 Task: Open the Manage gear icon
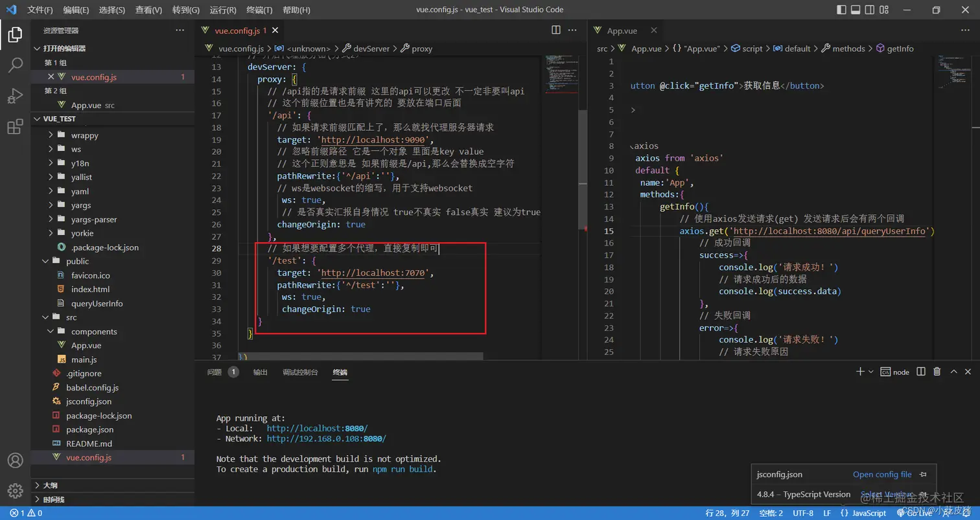15,490
